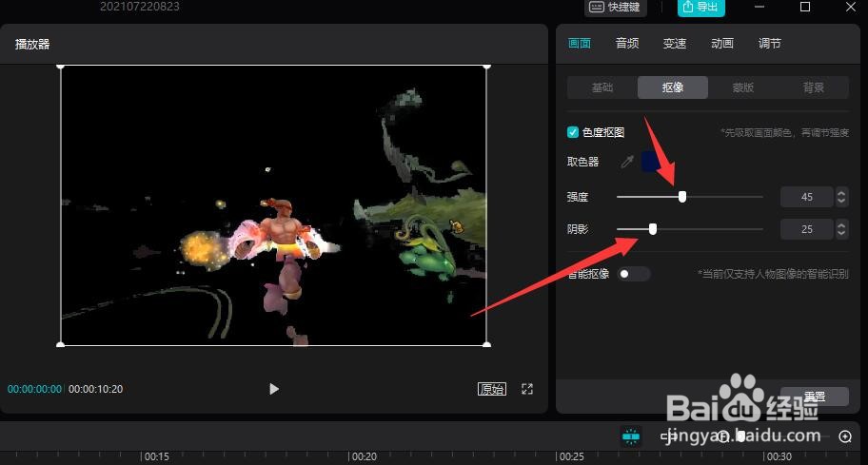Open the 变速 speed tab

(x=675, y=43)
